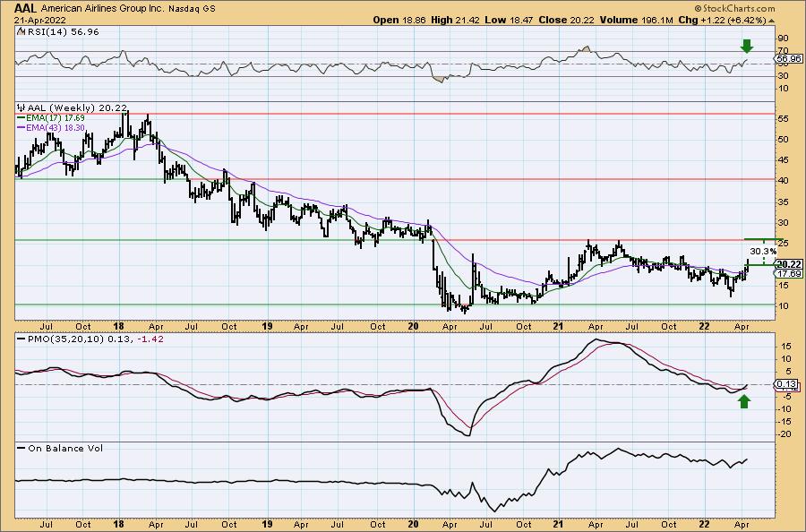Click the 56.96 RSI value tag on the axis
Screen dimensions: 806x532
(790, 59)
